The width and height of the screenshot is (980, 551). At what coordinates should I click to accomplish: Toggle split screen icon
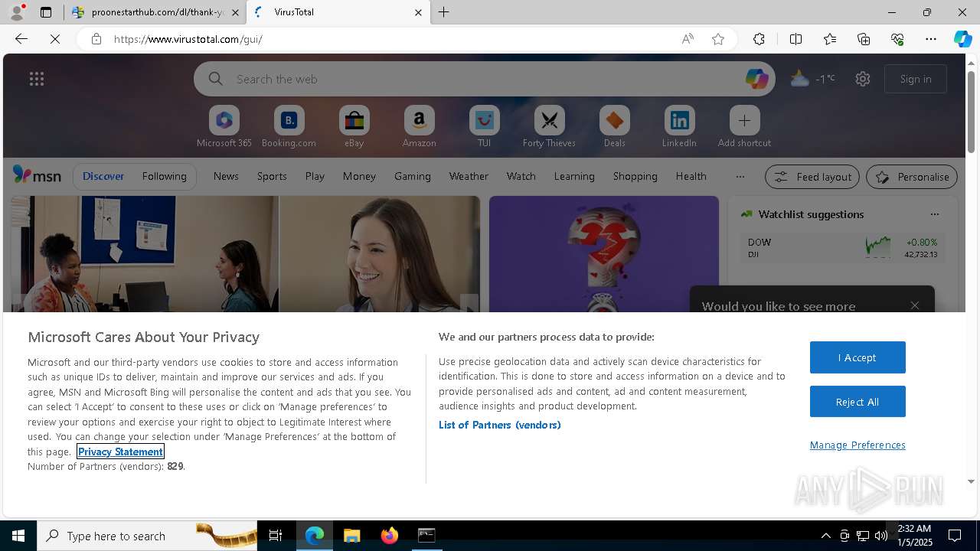click(795, 39)
